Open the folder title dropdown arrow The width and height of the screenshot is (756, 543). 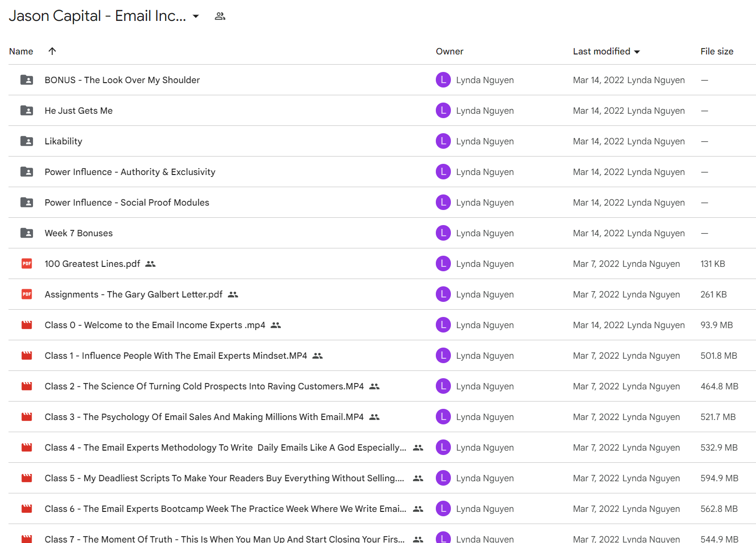pos(196,16)
